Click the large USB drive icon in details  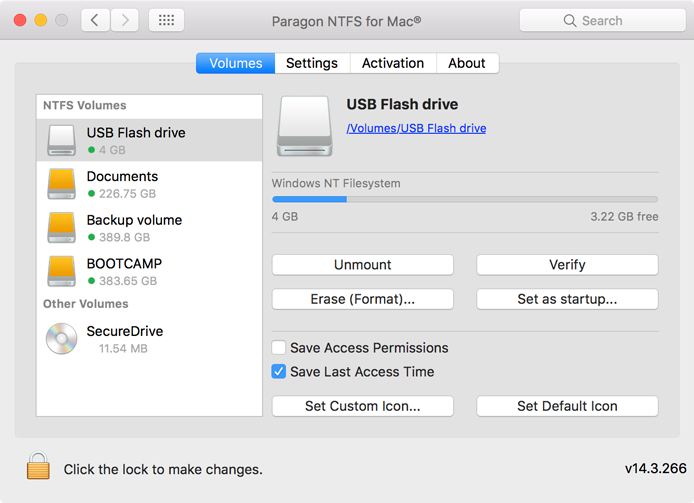(304, 126)
